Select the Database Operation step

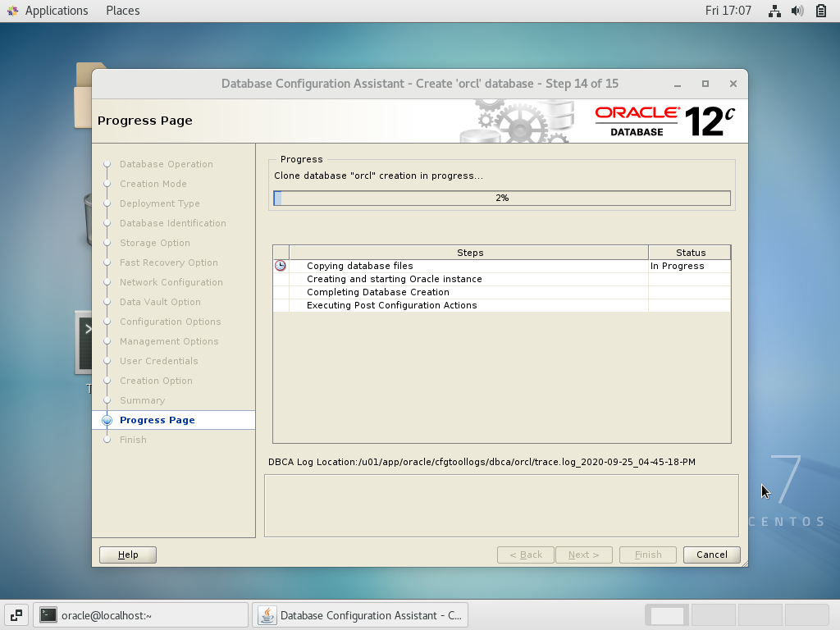click(x=166, y=164)
